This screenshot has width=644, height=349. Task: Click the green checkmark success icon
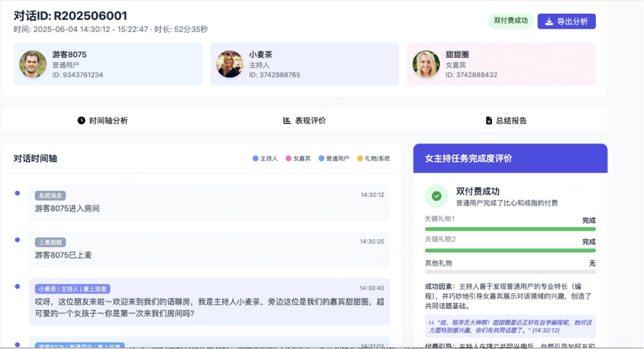436,196
